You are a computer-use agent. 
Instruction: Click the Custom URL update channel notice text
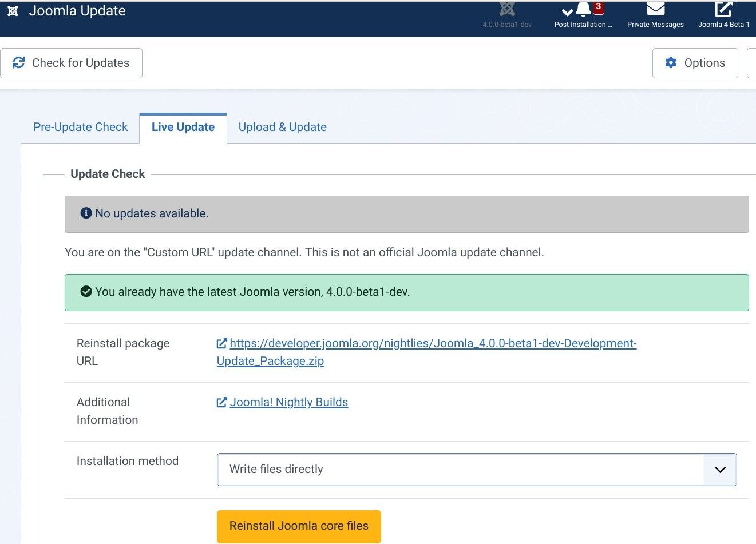(x=304, y=252)
